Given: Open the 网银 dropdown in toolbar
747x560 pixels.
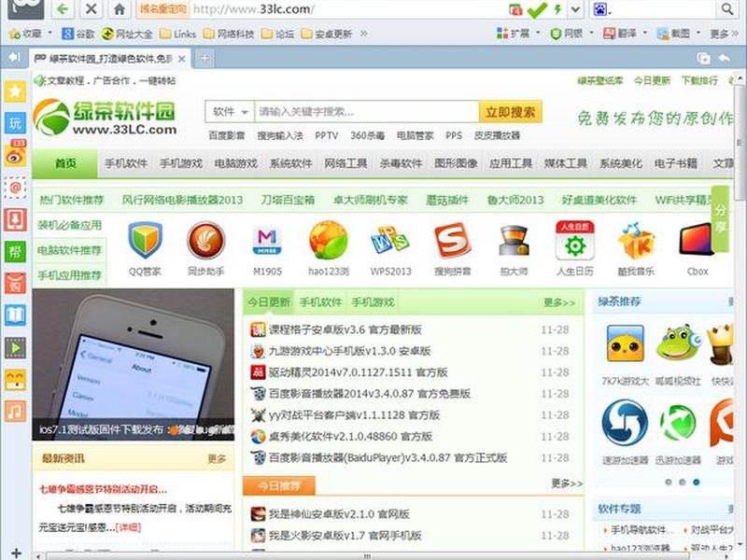Looking at the screenshot, I should coord(571,34).
